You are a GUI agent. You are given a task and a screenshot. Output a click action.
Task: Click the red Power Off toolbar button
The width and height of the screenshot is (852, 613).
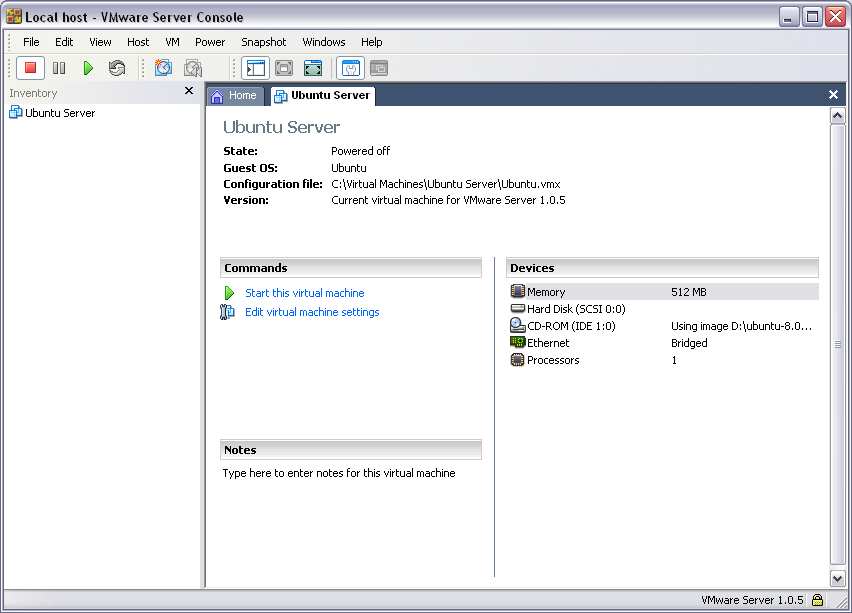(x=30, y=68)
